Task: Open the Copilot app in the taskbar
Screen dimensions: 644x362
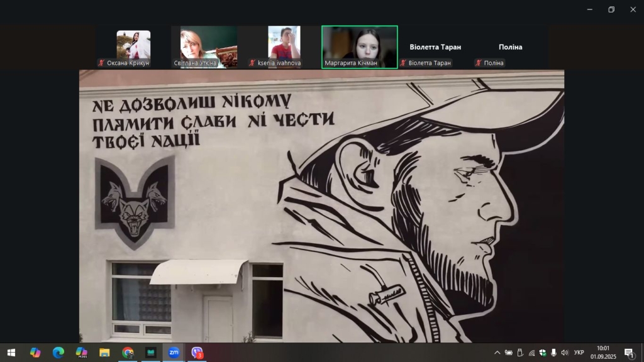Action: tap(35, 353)
